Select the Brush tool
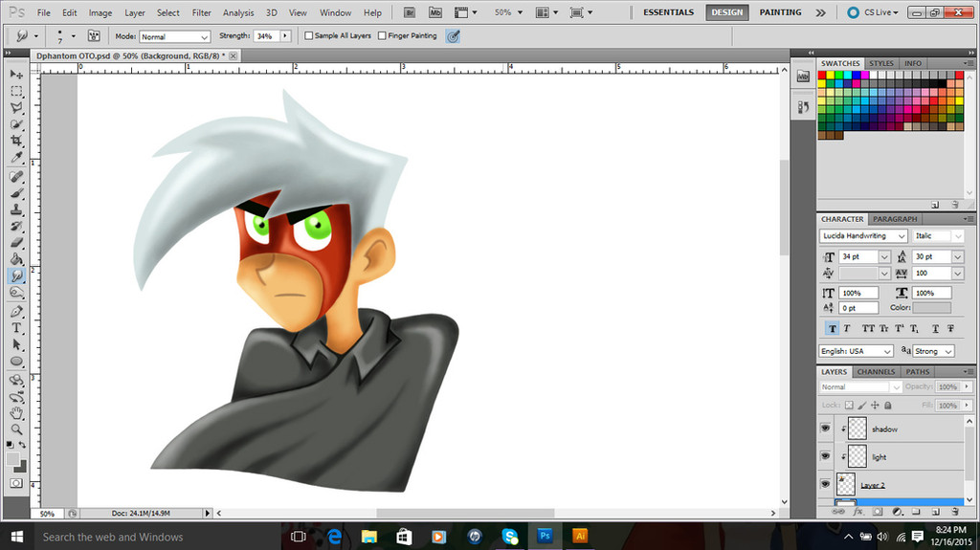980x550 pixels. point(16,193)
